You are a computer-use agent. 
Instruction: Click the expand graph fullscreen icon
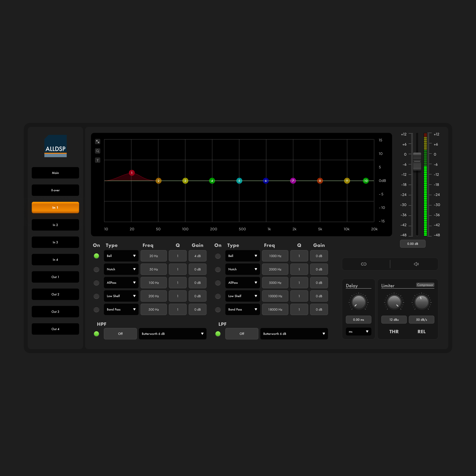tap(98, 141)
